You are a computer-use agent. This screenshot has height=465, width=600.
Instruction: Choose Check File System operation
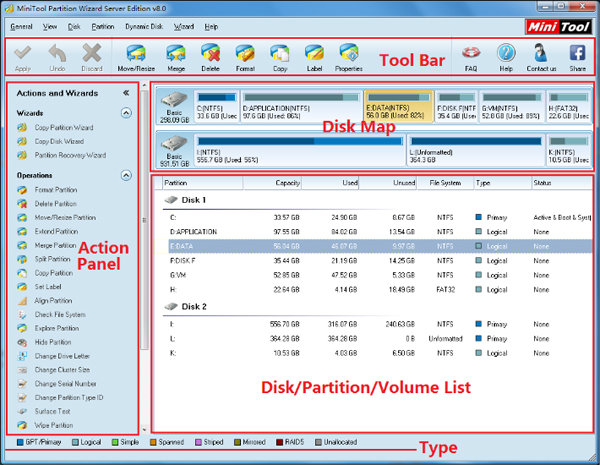[x=60, y=315]
